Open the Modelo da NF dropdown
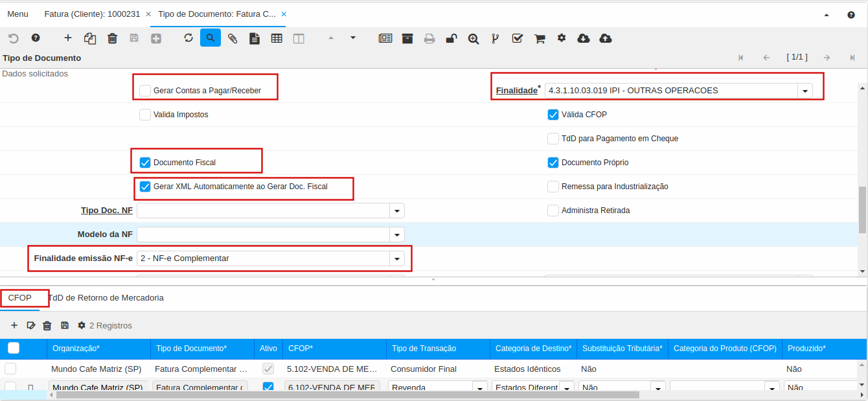This screenshot has width=868, height=401. coord(396,235)
